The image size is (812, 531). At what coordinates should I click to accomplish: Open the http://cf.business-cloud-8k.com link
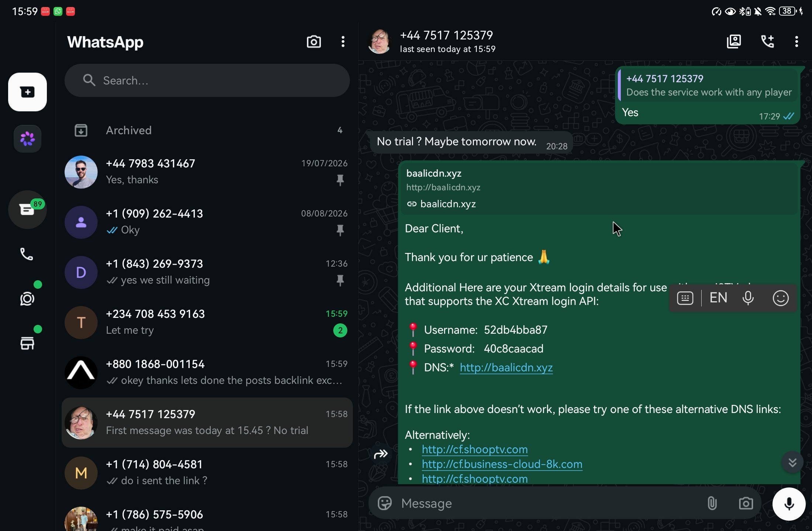(502, 464)
